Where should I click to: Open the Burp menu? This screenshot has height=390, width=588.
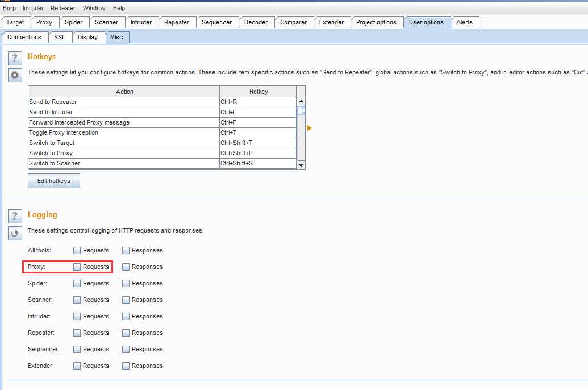[10, 8]
